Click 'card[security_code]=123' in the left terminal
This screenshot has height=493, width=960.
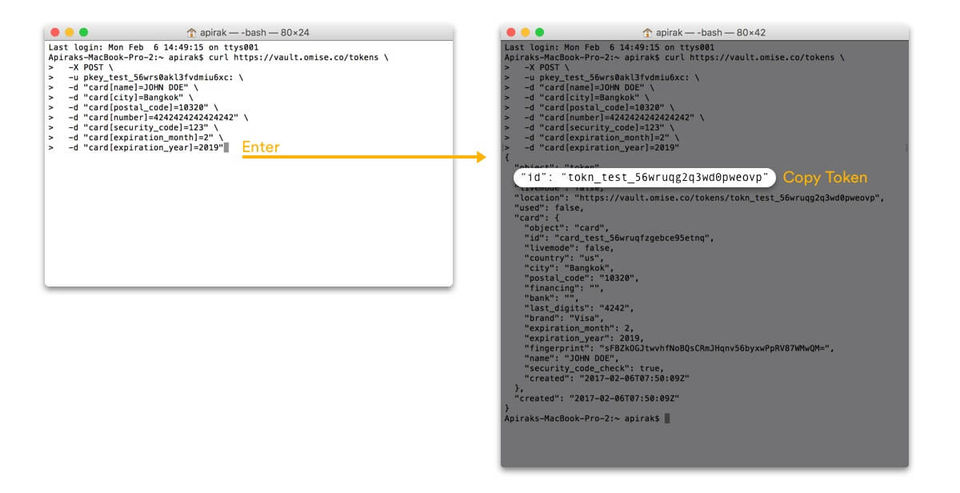coord(146,127)
